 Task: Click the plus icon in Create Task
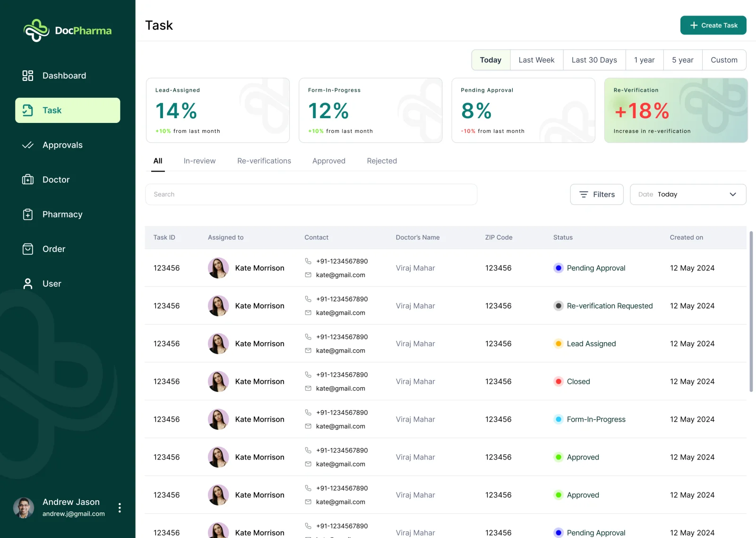[694, 26]
